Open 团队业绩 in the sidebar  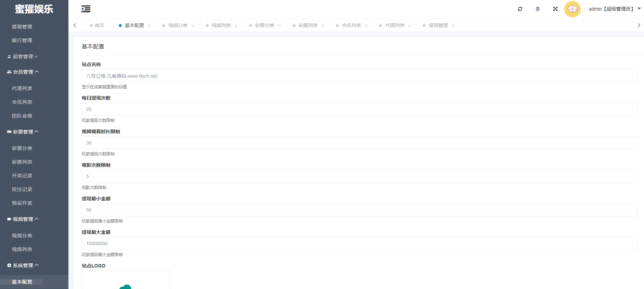pos(22,116)
